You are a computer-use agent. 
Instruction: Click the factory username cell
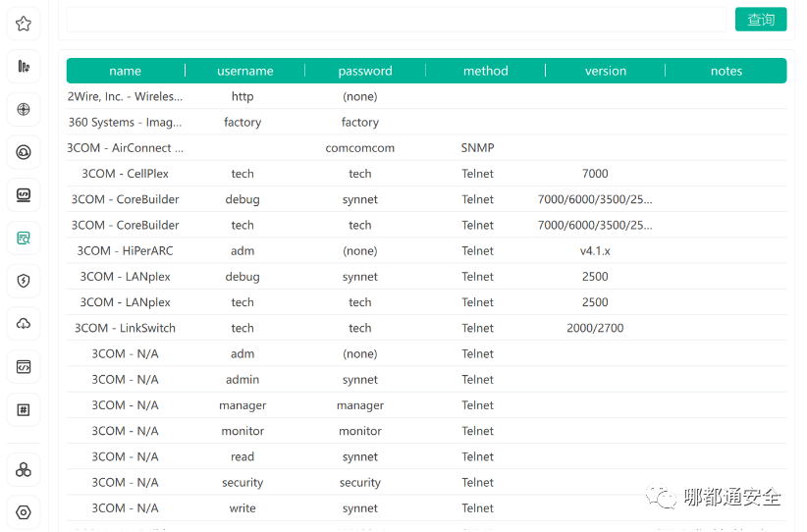[242, 123]
